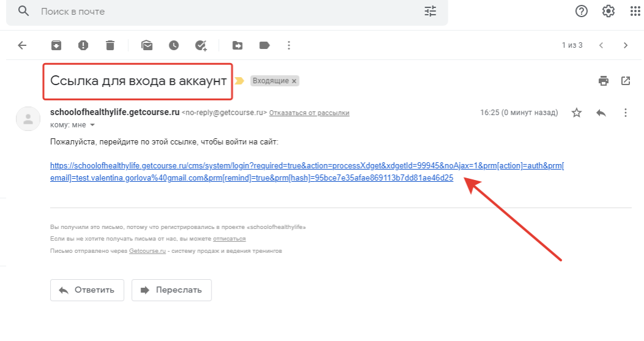
Task: Open the Getcourse.ru footer link
Action: pyautogui.click(x=147, y=251)
